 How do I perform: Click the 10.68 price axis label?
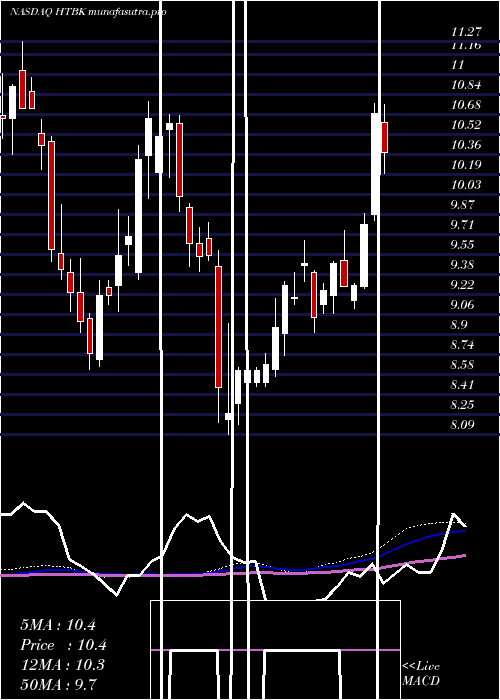(466, 105)
